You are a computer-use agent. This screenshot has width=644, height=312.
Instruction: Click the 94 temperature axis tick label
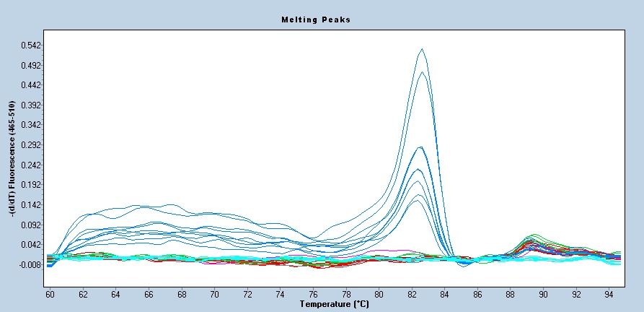[609, 295]
